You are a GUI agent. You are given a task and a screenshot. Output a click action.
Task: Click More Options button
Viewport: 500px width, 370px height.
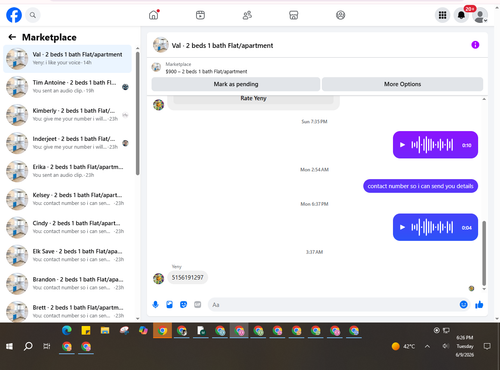(x=402, y=84)
